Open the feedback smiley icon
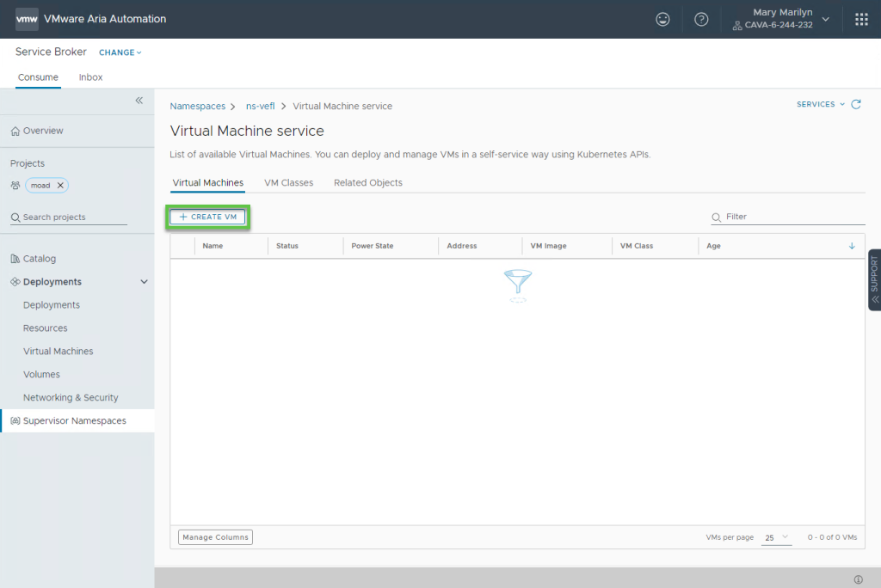 pos(662,19)
